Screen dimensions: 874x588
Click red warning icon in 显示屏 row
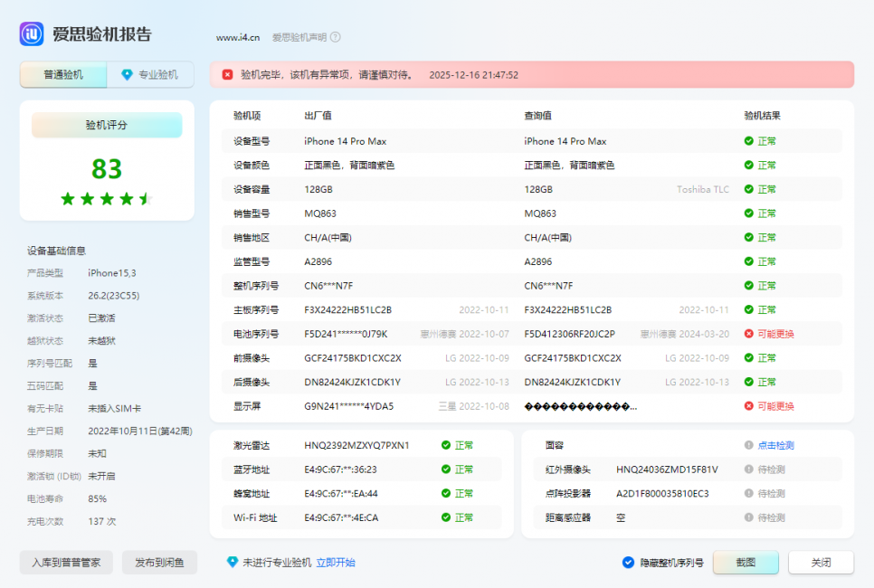(748, 406)
